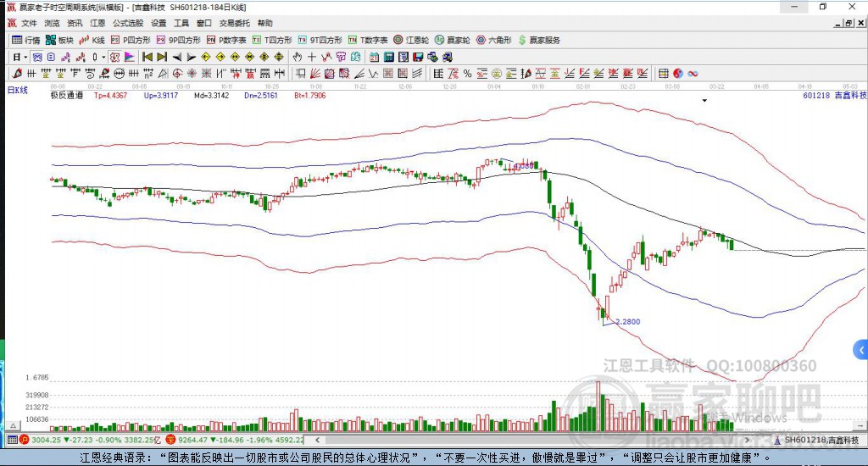Click the grid table icon near taiji
This screenshot has width=868, height=466.
(x=663, y=74)
